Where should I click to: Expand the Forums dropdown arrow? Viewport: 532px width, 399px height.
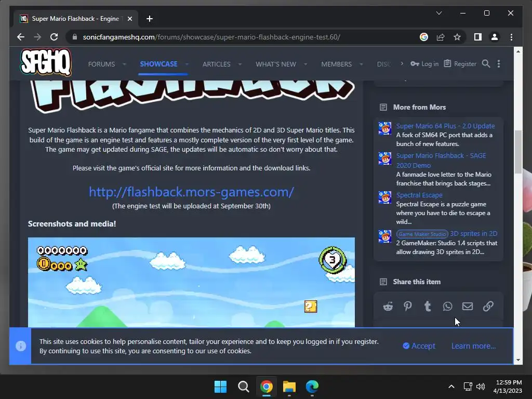[124, 64]
